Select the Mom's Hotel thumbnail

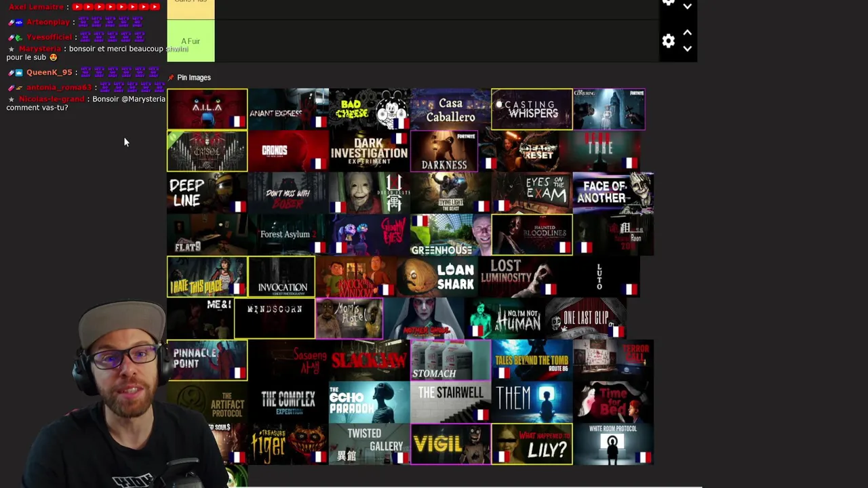349,319
